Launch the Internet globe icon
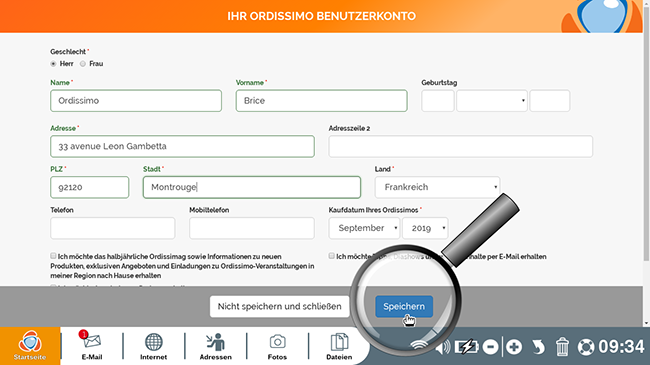The width and height of the screenshot is (650, 365). 153,346
